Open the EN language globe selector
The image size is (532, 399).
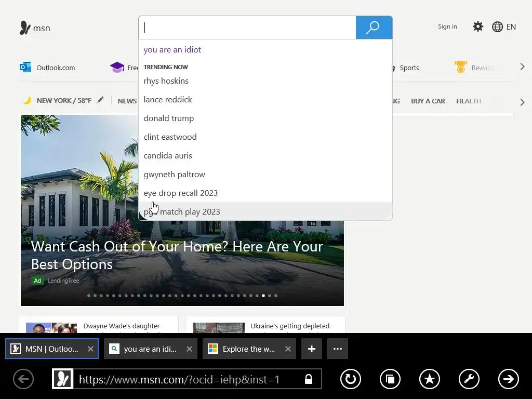click(504, 27)
